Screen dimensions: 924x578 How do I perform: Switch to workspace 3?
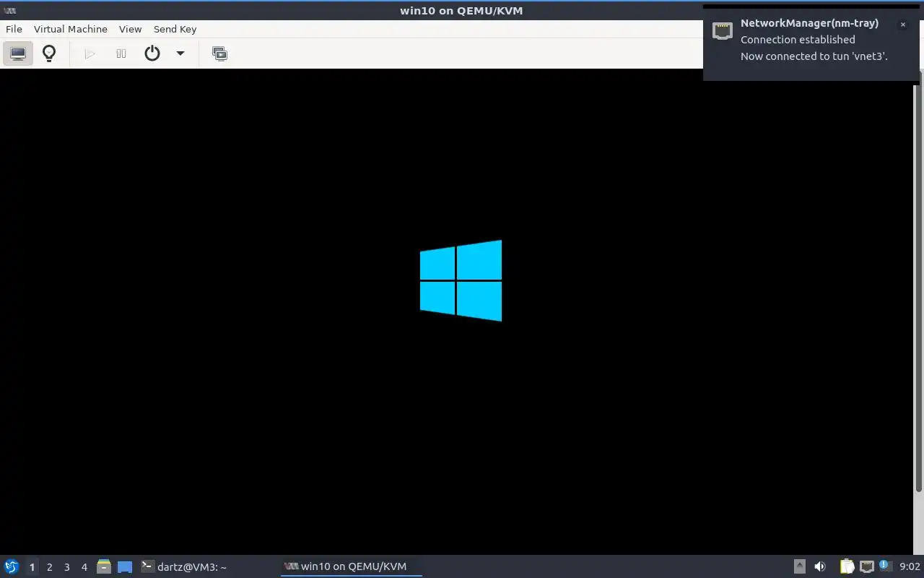67,567
